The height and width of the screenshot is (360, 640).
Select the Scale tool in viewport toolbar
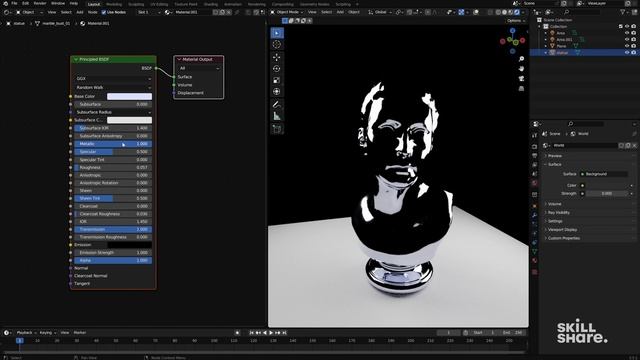[277, 80]
